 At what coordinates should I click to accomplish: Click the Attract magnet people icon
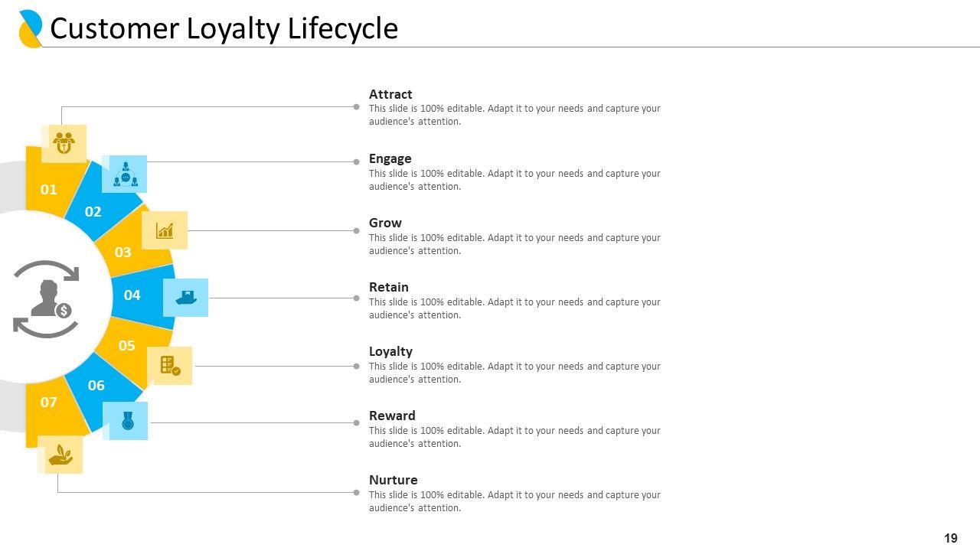coord(64,142)
